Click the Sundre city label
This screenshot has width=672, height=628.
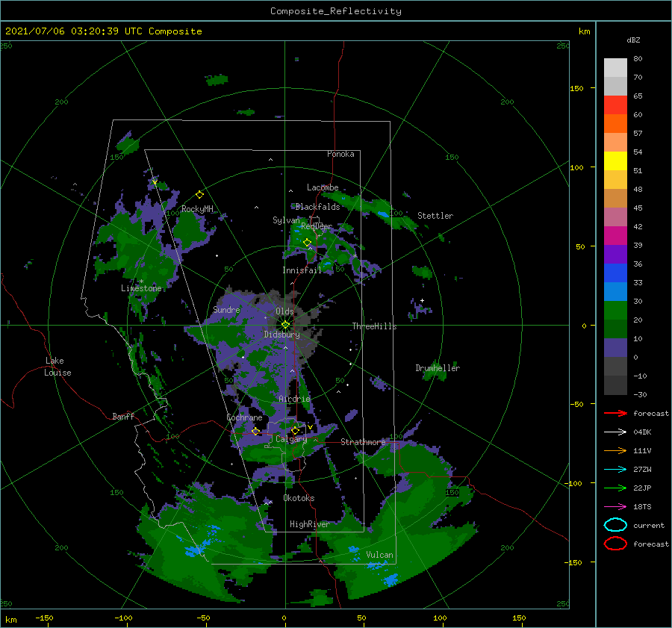point(226,309)
